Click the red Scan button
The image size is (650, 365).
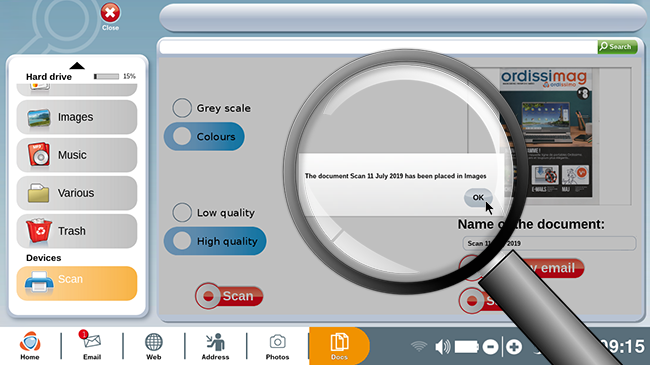(x=229, y=296)
